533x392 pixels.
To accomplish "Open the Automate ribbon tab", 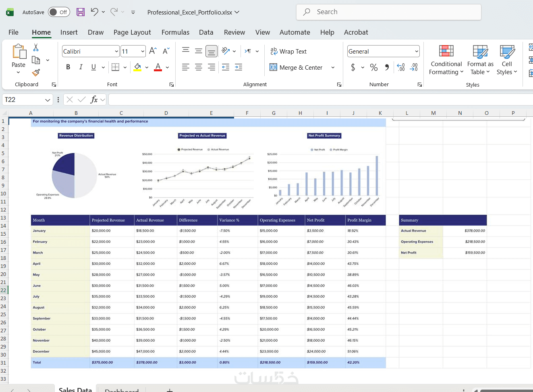I will (295, 32).
